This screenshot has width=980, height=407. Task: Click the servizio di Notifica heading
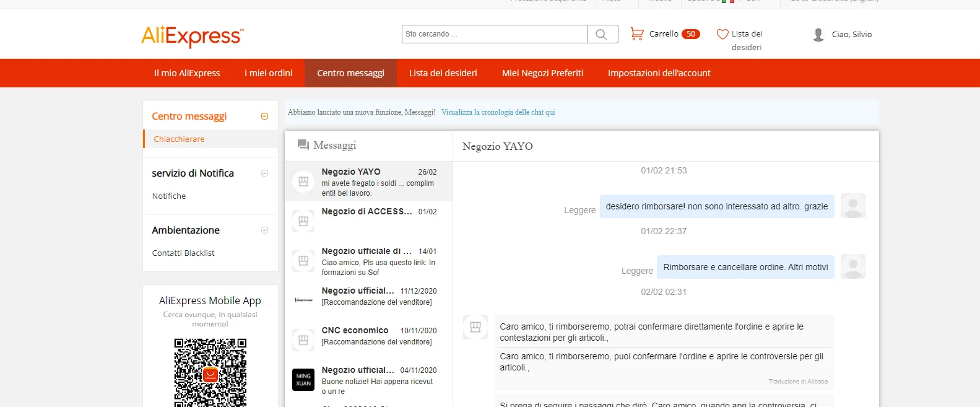click(x=193, y=173)
